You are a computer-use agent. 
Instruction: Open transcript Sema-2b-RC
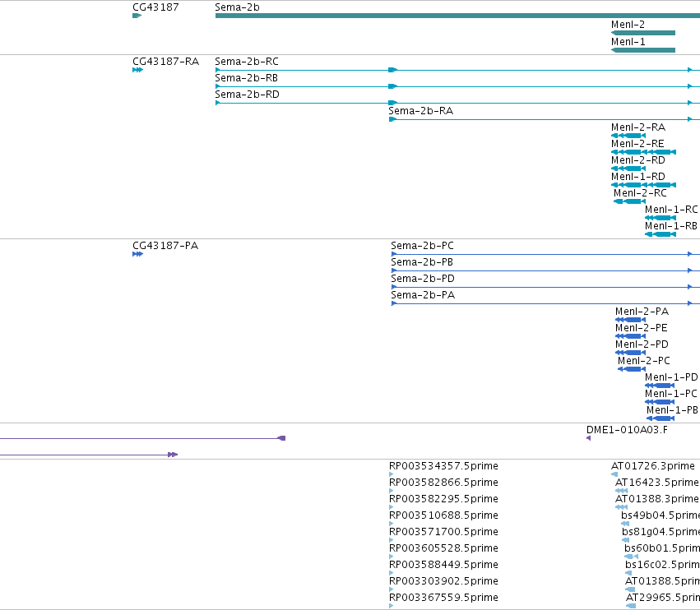pos(247,62)
